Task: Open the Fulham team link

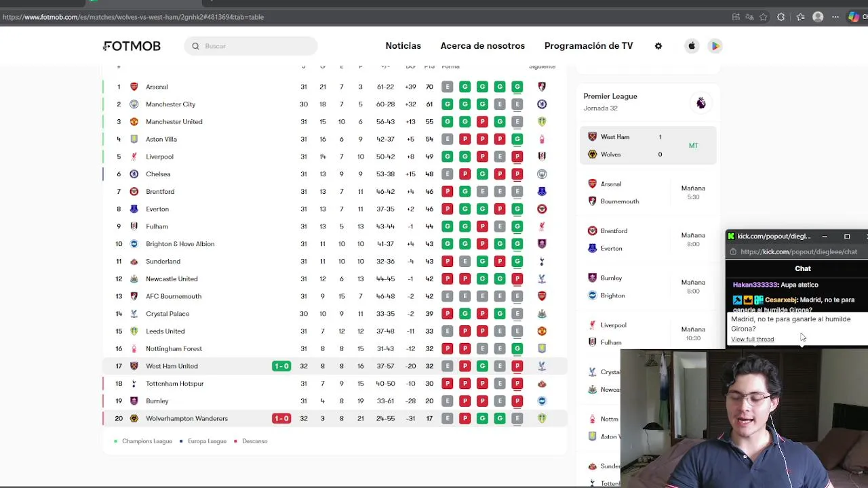Action: pyautogui.click(x=157, y=226)
